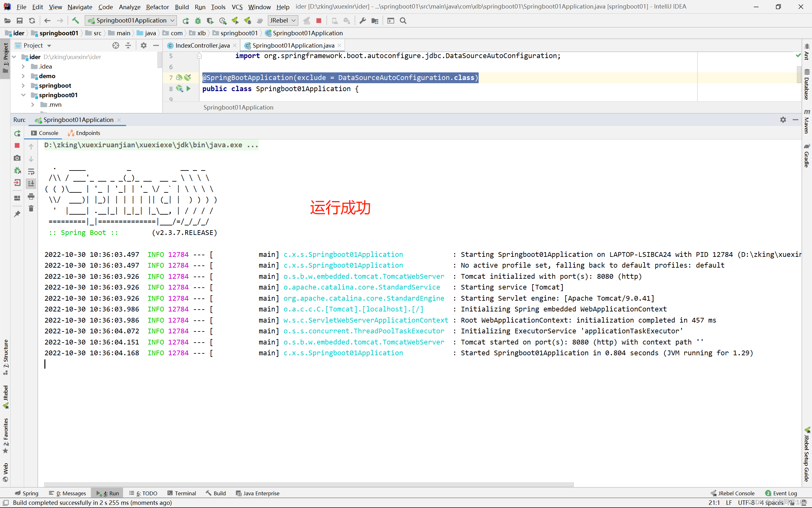
Task: Open the Navigate menu
Action: tap(80, 7)
